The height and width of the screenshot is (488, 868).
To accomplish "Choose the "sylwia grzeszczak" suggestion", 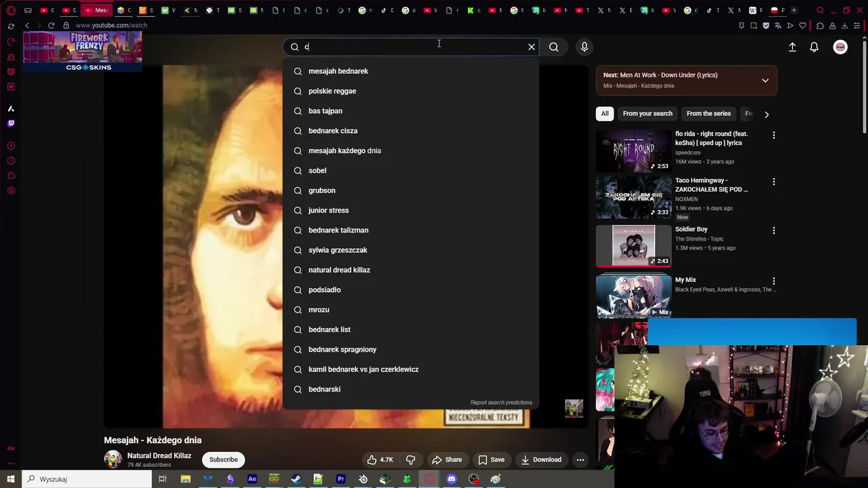I will [411, 250].
